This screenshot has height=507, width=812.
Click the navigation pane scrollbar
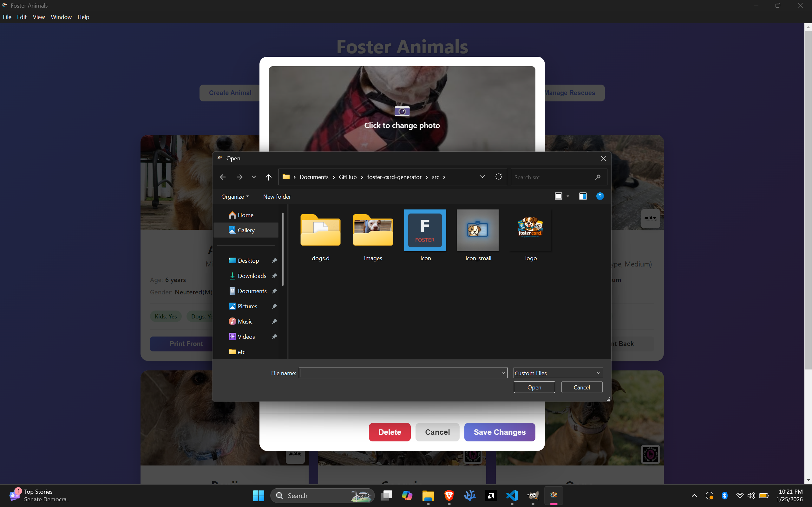[x=283, y=249]
